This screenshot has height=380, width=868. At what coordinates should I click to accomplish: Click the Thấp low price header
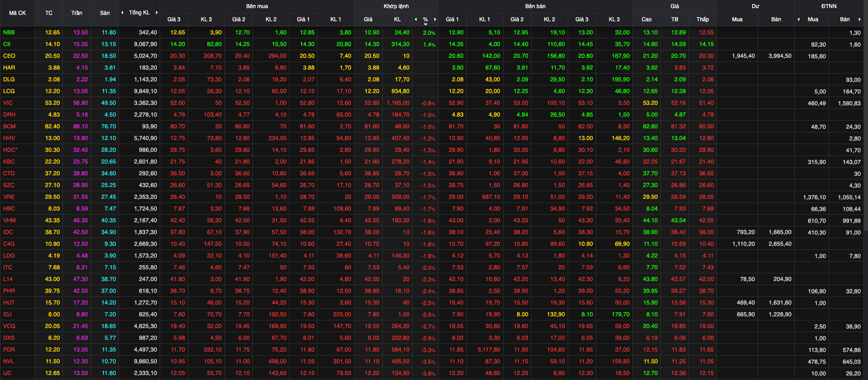703,19
